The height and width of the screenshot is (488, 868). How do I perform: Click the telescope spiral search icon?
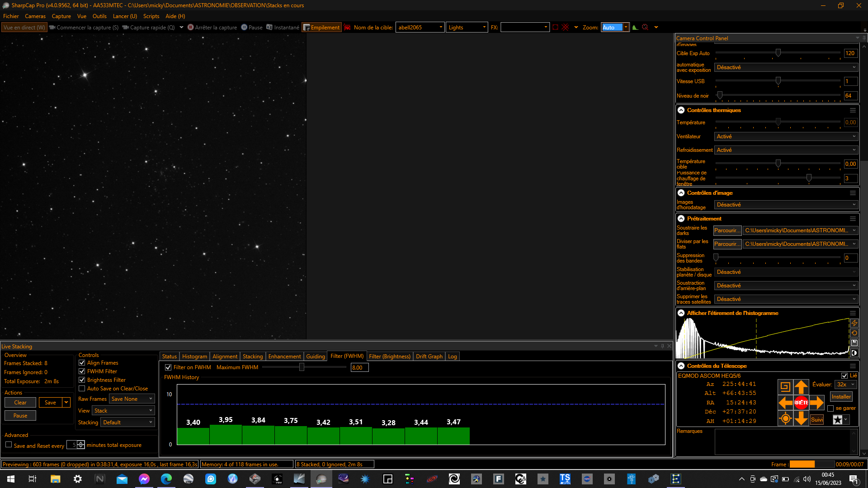click(786, 387)
